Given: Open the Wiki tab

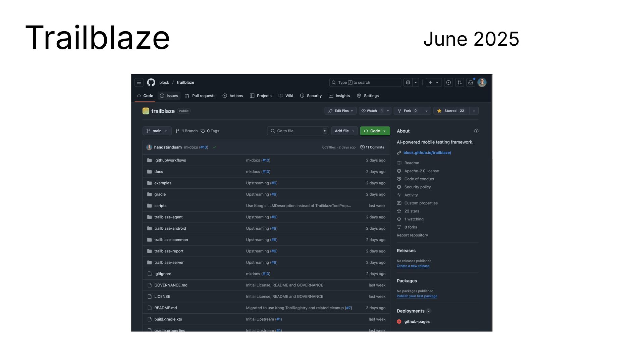Looking at the screenshot, I should tap(286, 96).
